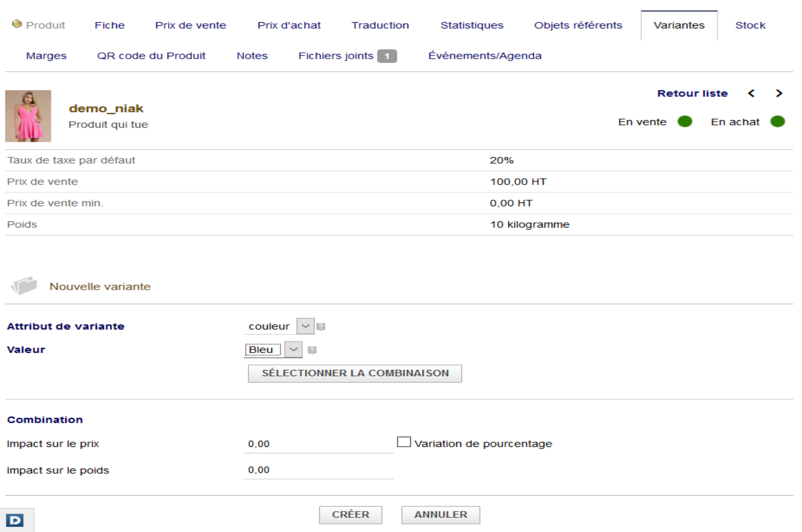Click the 10 kilogramme weight value

tap(529, 225)
